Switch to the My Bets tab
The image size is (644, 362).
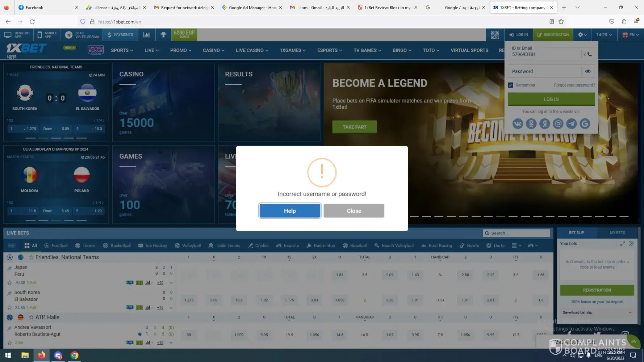pos(617,233)
